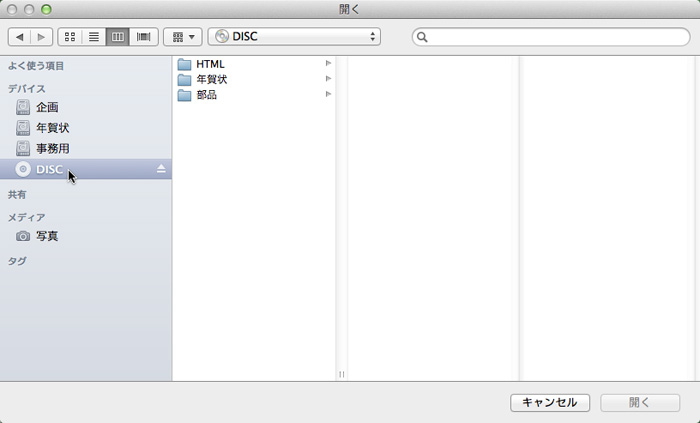Open 写真 media in sidebar
The width and height of the screenshot is (700, 423).
point(47,236)
